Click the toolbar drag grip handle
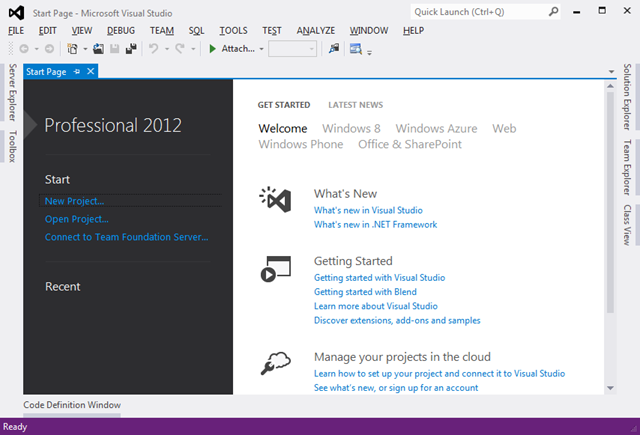This screenshot has width=640, height=435. pos(11,49)
